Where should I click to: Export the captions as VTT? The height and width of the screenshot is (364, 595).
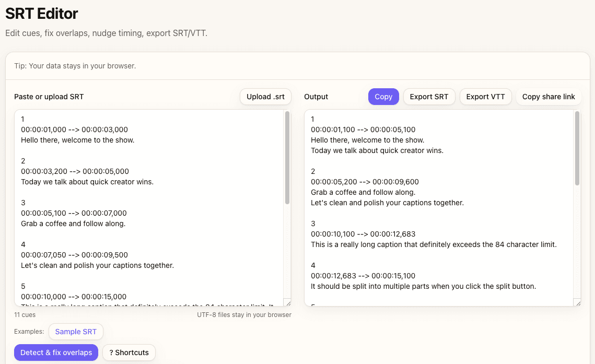(485, 97)
